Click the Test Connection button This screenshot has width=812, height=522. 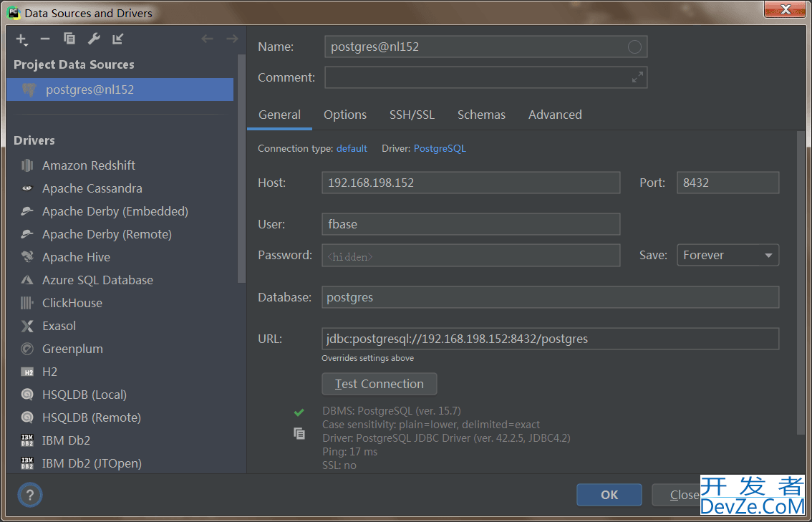[x=379, y=384]
